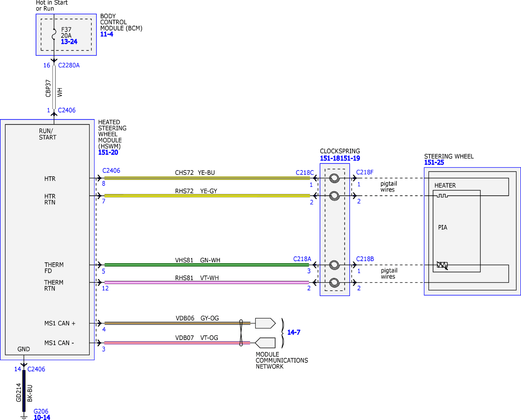
Task: Select the green VHS81 GN-WH wire
Action: 207,265
